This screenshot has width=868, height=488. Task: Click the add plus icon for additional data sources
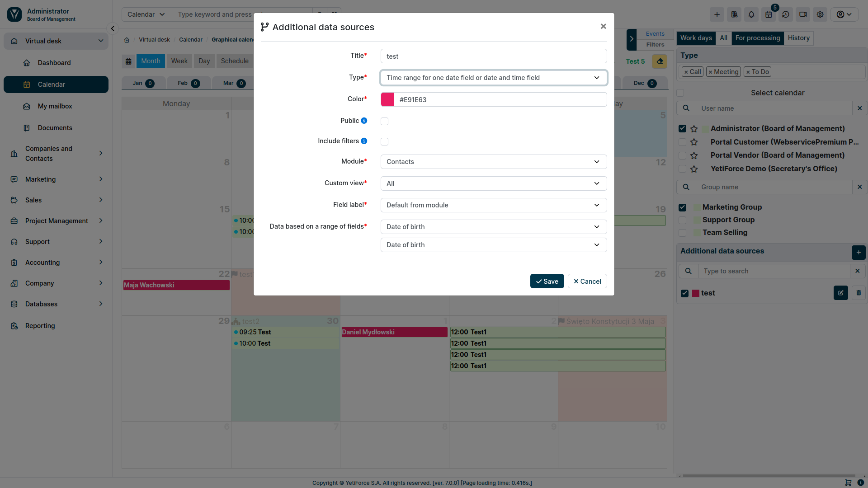pos(859,251)
